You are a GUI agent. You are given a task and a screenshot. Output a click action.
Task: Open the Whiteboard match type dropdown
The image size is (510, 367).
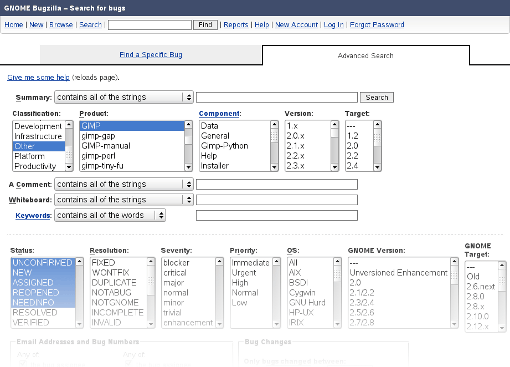[x=124, y=200]
